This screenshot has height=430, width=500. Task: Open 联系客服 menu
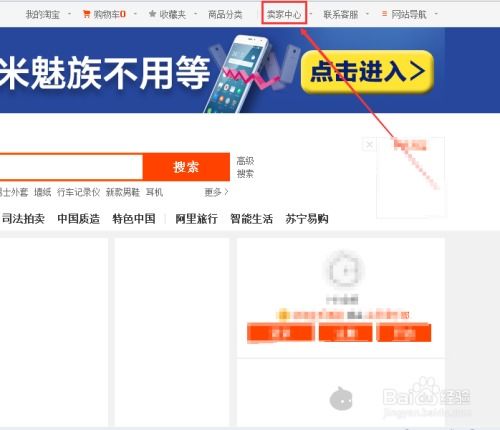coord(341,14)
